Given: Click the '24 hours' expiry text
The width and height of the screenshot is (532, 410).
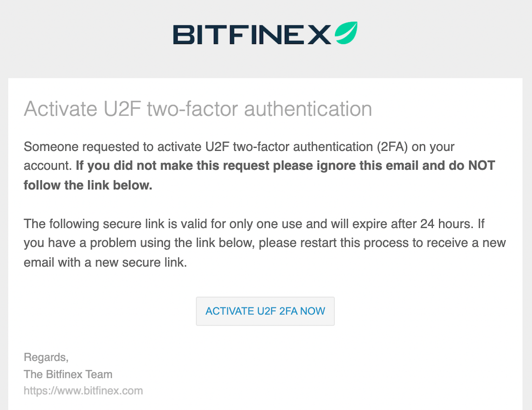Looking at the screenshot, I should (x=445, y=224).
